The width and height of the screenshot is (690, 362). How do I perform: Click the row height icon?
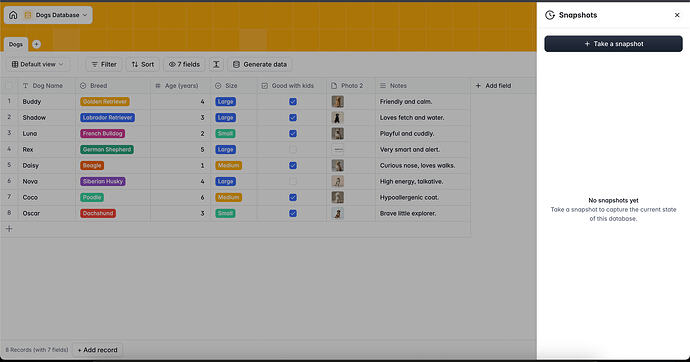click(x=216, y=64)
